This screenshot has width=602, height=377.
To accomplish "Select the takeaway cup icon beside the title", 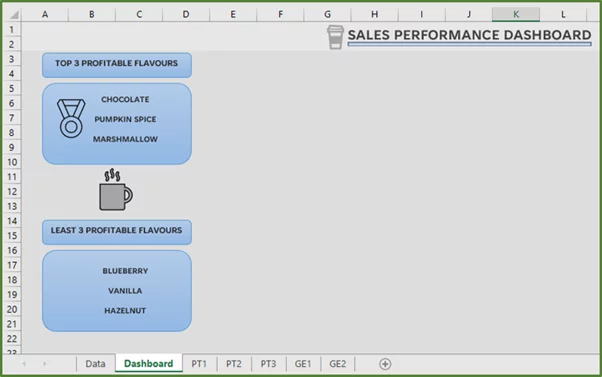I will pos(335,37).
